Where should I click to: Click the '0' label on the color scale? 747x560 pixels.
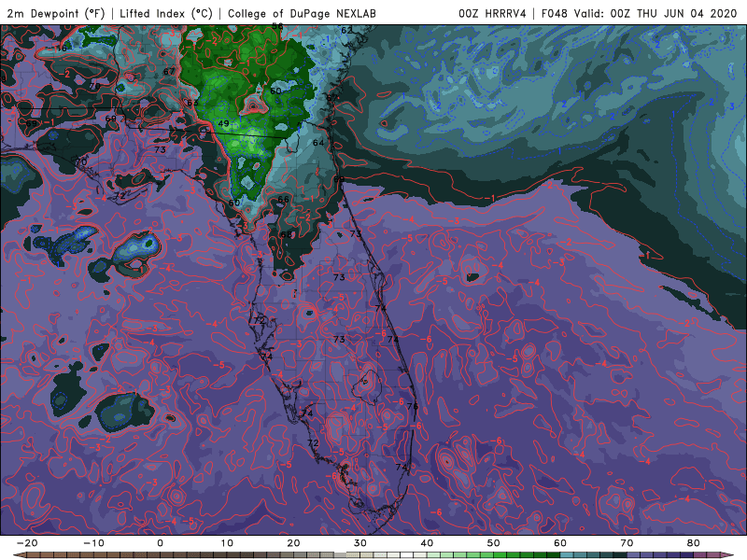[160, 543]
